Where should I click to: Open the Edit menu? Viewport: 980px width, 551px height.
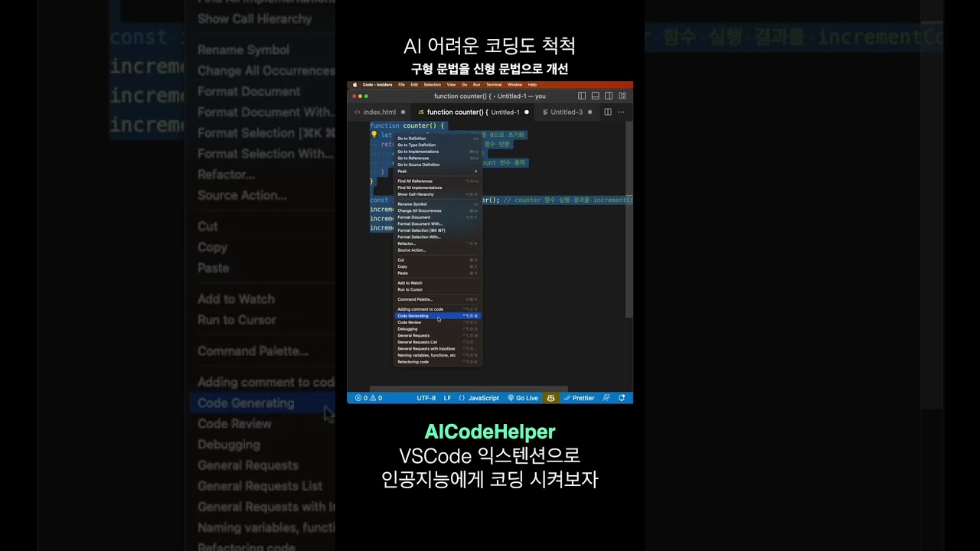[x=414, y=85]
